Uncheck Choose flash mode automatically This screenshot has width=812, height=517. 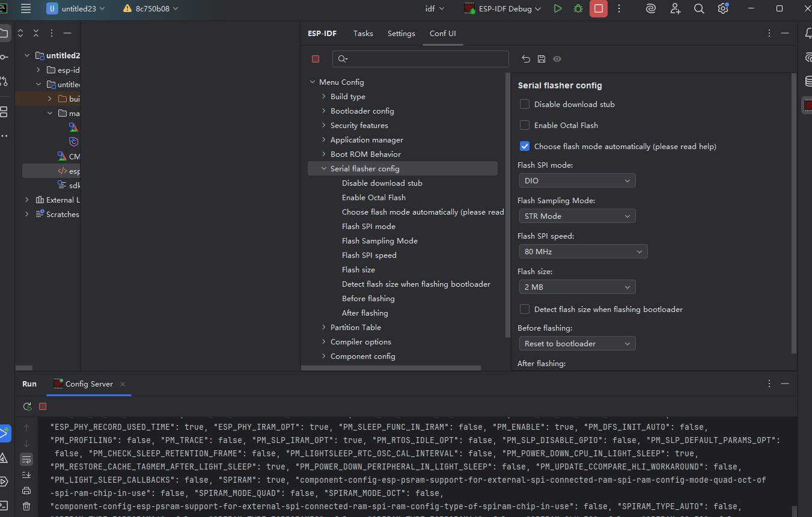point(525,147)
